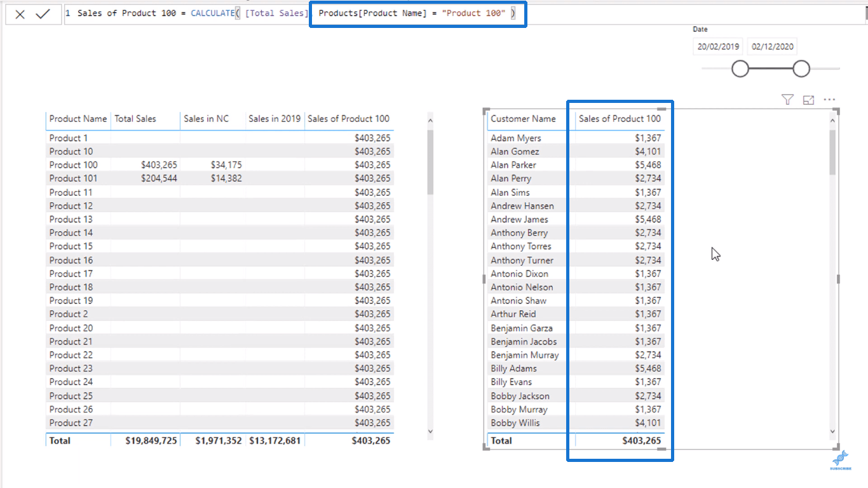The image size is (868, 488).
Task: Select customer Arthur Reid
Action: pos(513,314)
